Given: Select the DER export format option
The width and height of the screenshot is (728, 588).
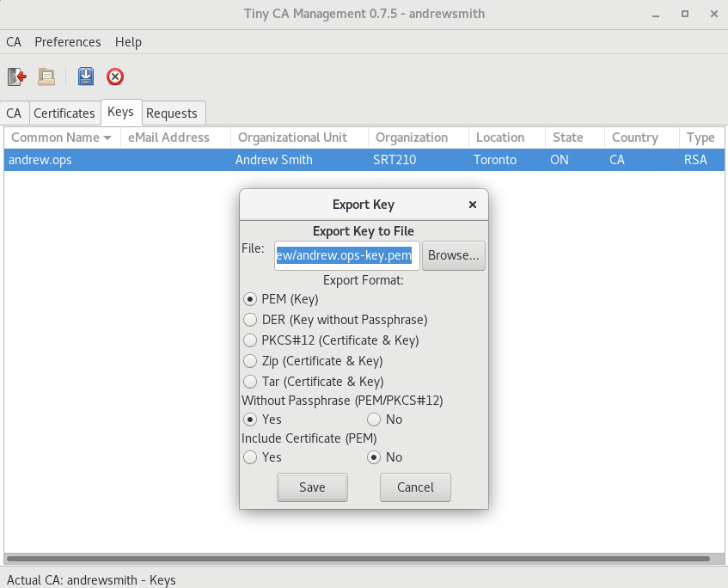Looking at the screenshot, I should click(250, 320).
